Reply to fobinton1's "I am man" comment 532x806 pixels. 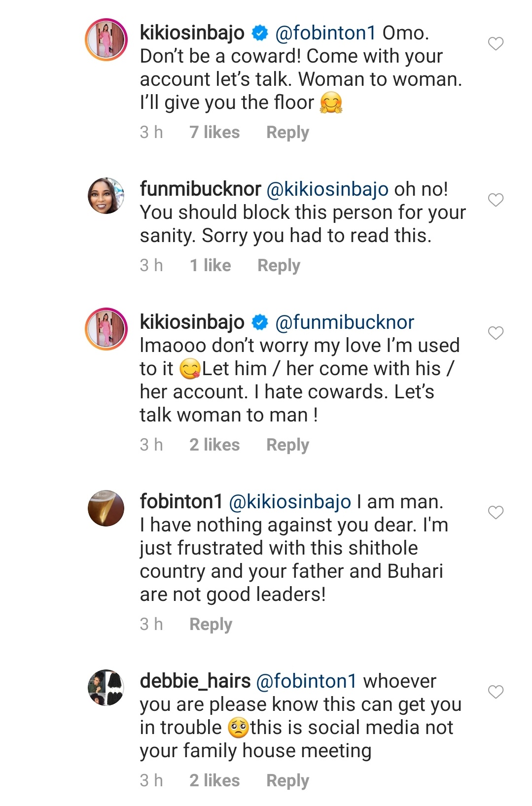(211, 624)
